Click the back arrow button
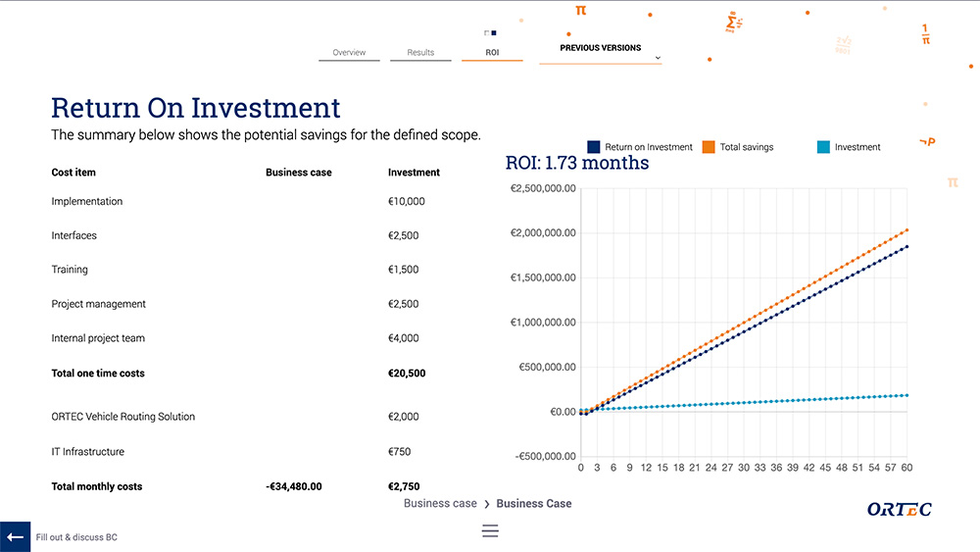 click(x=15, y=536)
